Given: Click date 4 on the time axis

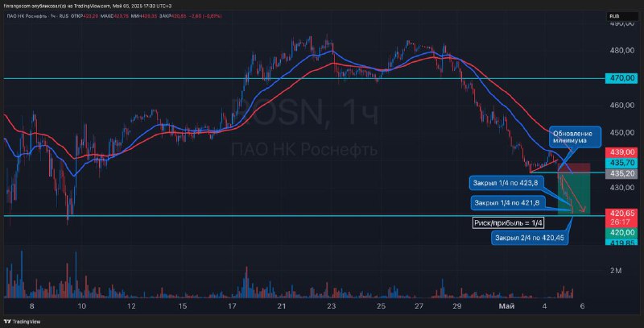Looking at the screenshot, I should [544, 306].
